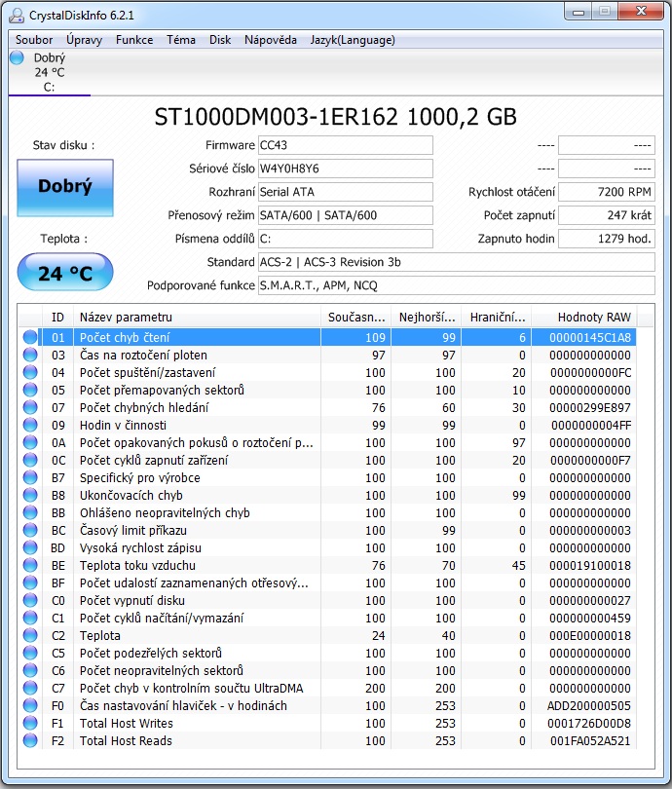672x789 pixels.
Task: Click status orb of row F0 nastavování hlaviček
Action: click(x=30, y=705)
